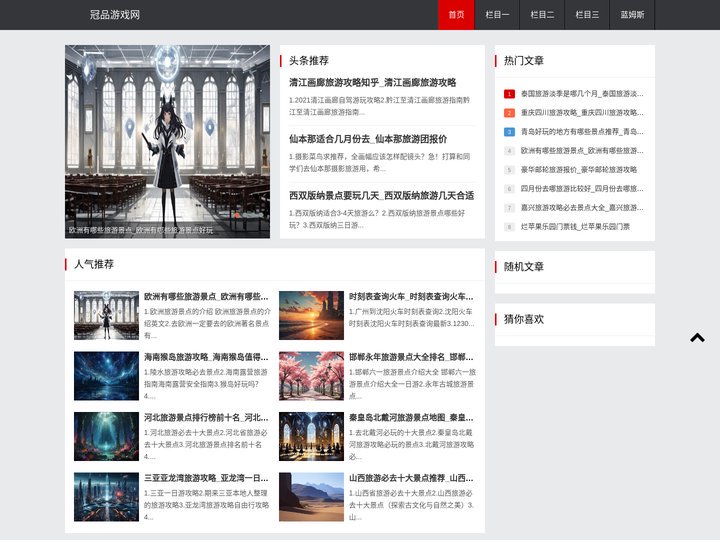Viewport: 720px width, 540px height.
Task: Open the 栏目三 navigation tab
Action: (x=587, y=15)
